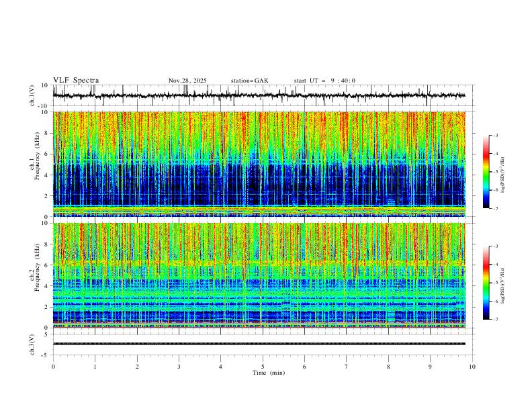Viewport: 532px width, 411px height.
Task: Click the time axis tick label "1"
Action: pos(95,367)
